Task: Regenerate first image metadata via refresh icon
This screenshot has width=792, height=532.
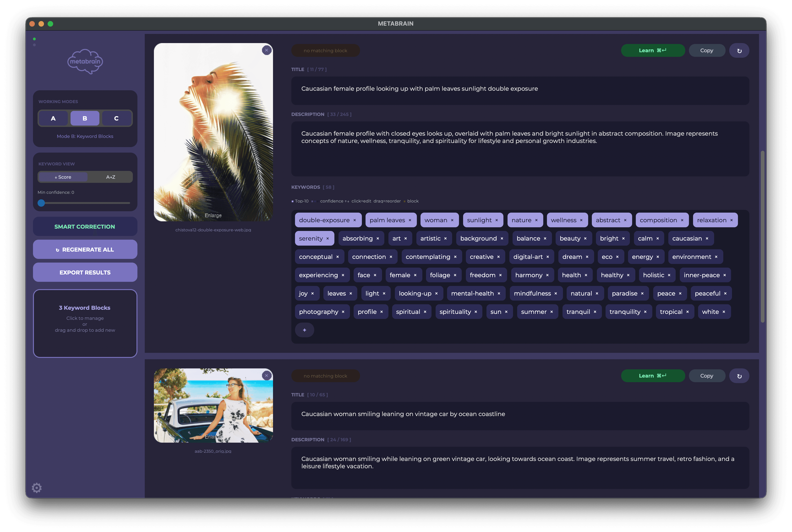Action: pyautogui.click(x=739, y=50)
